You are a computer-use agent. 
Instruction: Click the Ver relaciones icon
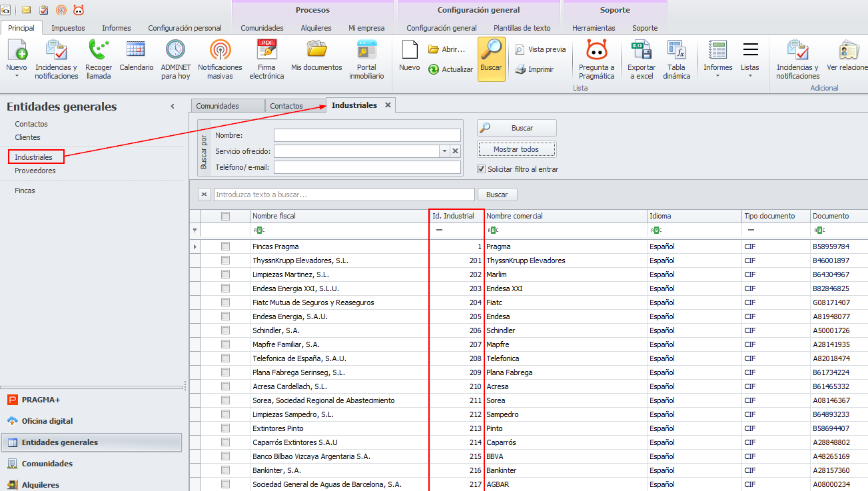pyautogui.click(x=847, y=55)
